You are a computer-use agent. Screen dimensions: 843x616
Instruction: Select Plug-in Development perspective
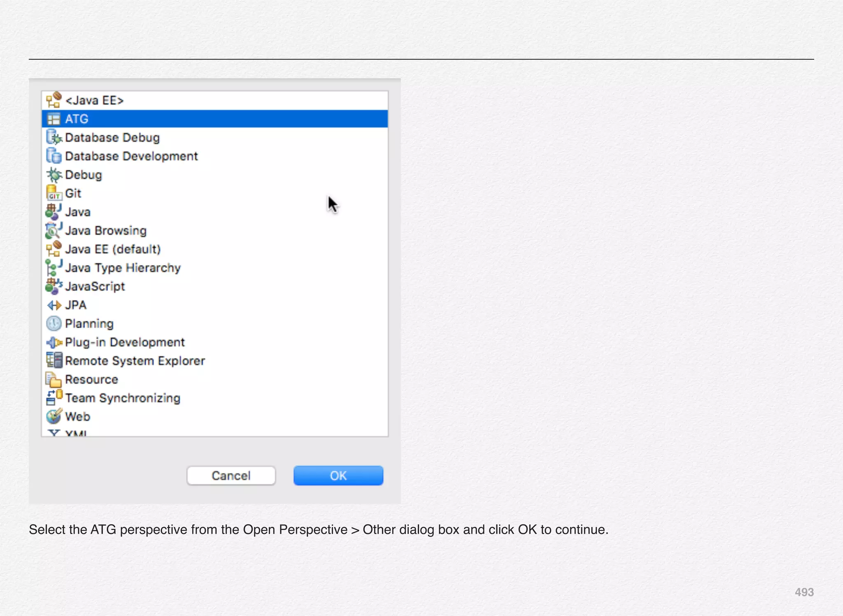click(x=215, y=342)
